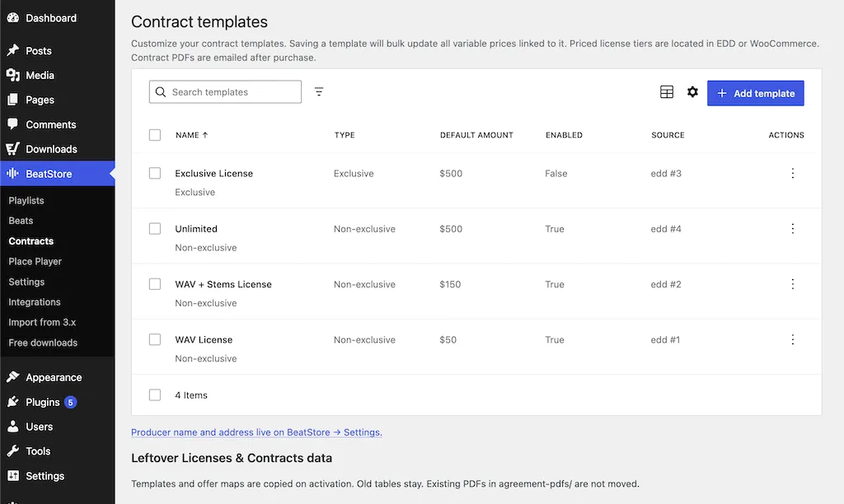Click the Exclusive type cell
Viewport: 844px width, 504px height.
click(354, 173)
